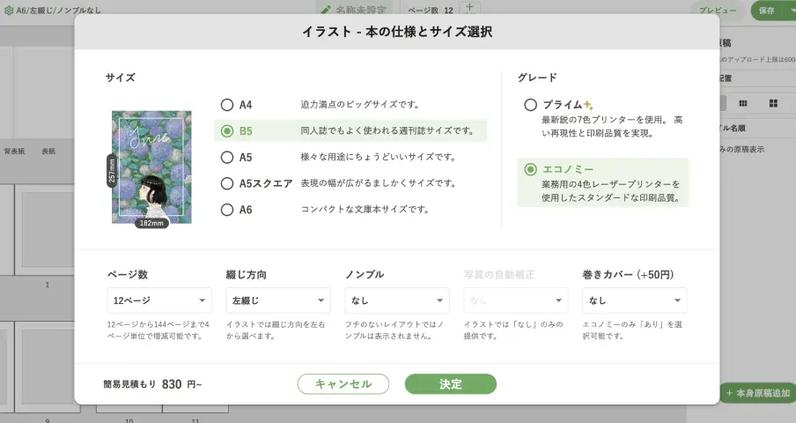Select the two-column grid view icon
The height and width of the screenshot is (423, 796).
773,104
